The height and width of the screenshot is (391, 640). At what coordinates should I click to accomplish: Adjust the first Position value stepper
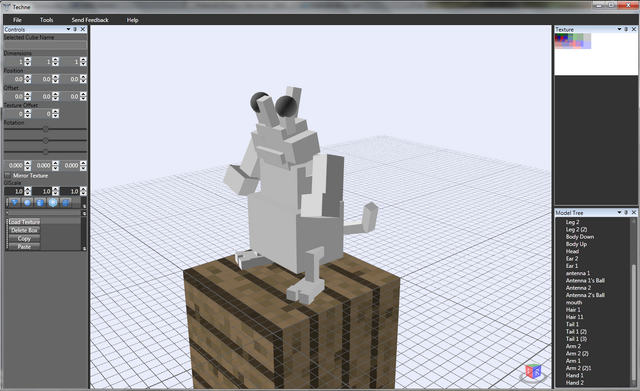coord(28,79)
